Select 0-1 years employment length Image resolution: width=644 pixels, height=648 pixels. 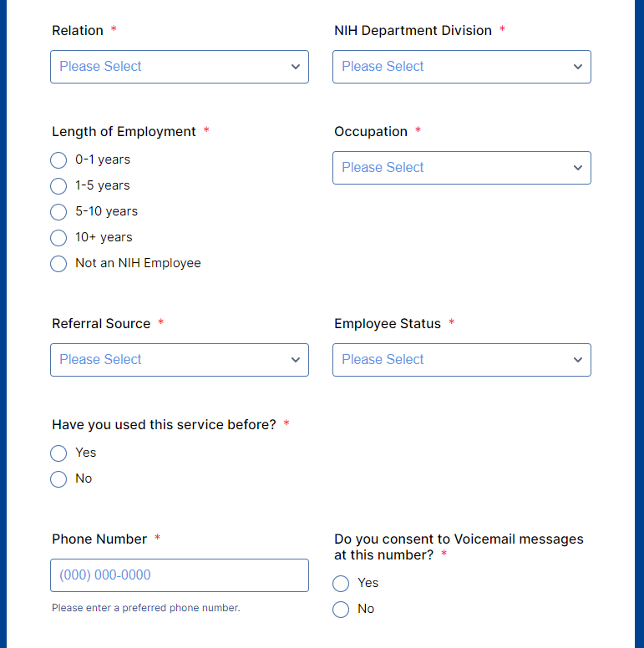58,160
